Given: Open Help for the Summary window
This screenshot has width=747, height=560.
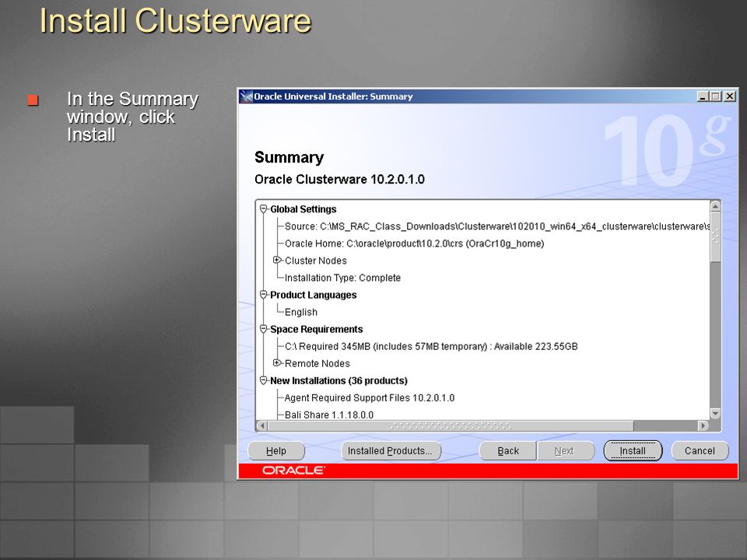Looking at the screenshot, I should 275,450.
